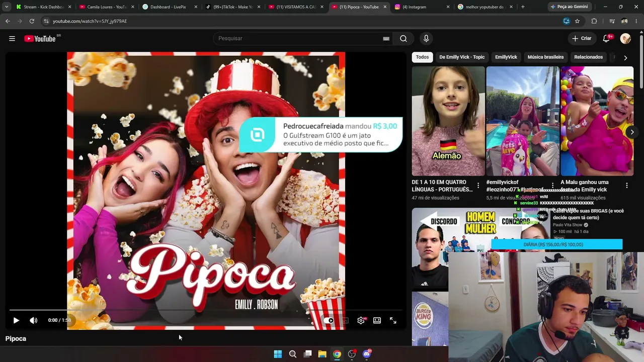The width and height of the screenshot is (644, 362).
Task: Open the tab search dropdown
Action: pos(7,7)
